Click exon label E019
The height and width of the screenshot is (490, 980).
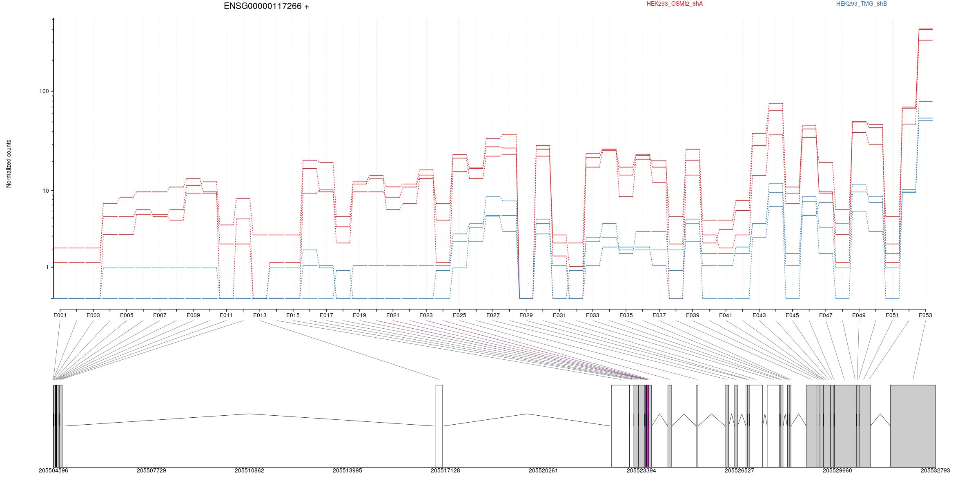(x=359, y=316)
